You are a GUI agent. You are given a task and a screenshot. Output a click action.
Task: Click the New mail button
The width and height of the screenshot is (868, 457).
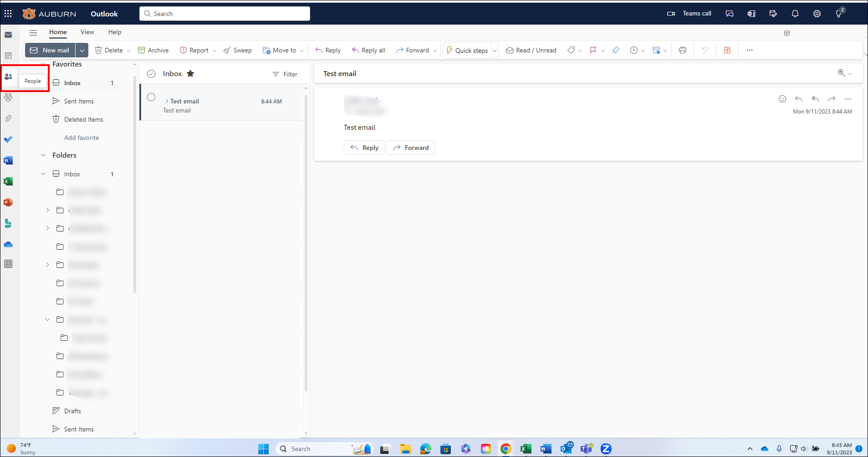pos(50,50)
